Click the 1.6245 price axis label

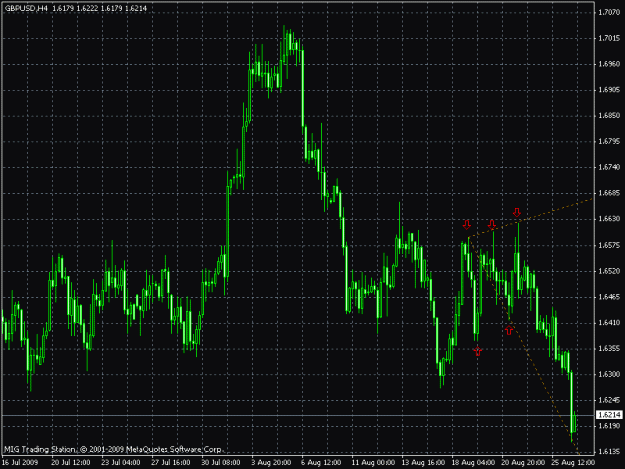pos(609,400)
